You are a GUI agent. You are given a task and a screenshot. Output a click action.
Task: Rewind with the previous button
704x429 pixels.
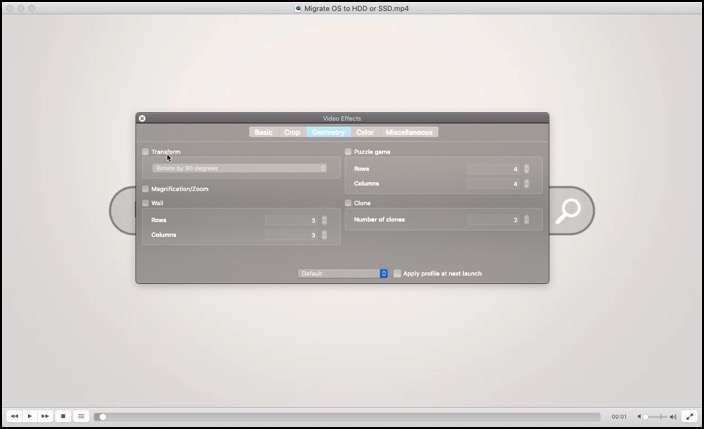14,416
